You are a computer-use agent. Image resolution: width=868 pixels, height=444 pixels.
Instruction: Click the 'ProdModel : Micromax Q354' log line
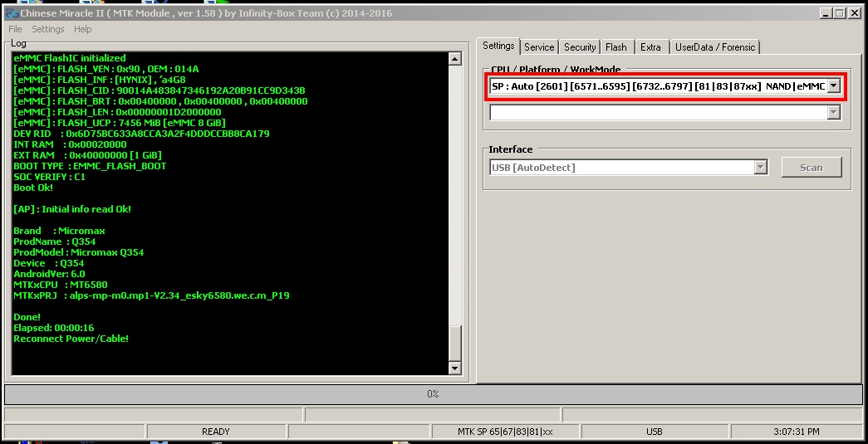(79, 252)
